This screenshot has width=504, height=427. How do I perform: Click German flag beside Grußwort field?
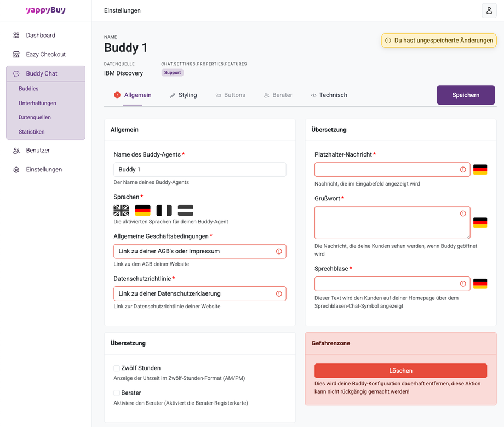[x=480, y=223]
